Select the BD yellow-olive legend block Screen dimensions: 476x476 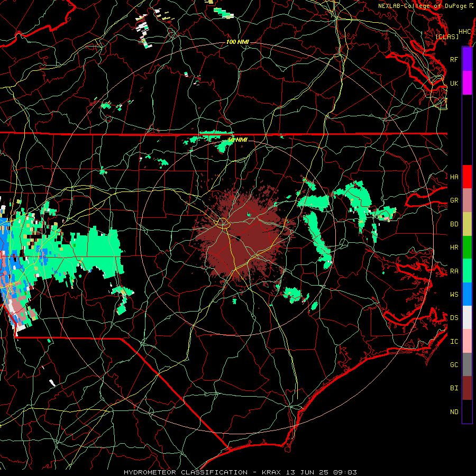tap(467, 224)
